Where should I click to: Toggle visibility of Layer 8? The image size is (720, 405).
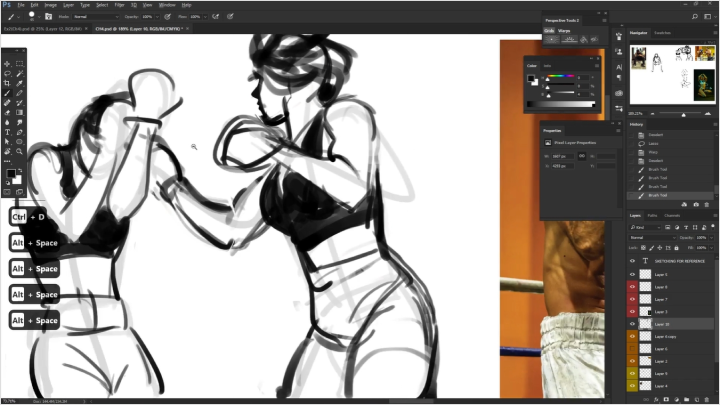(632, 286)
